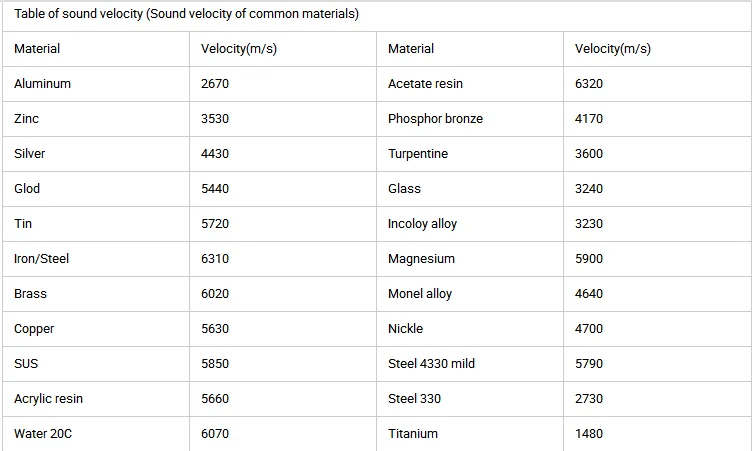Select the Incoloy alloy cell
The image size is (752, 451).
click(x=422, y=224)
